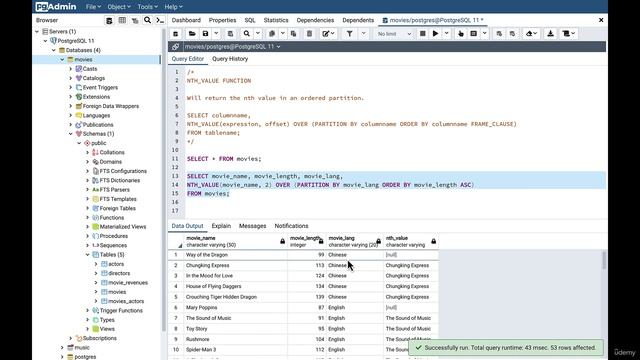
Task: Switch to the Statistics tab
Action: [x=276, y=20]
